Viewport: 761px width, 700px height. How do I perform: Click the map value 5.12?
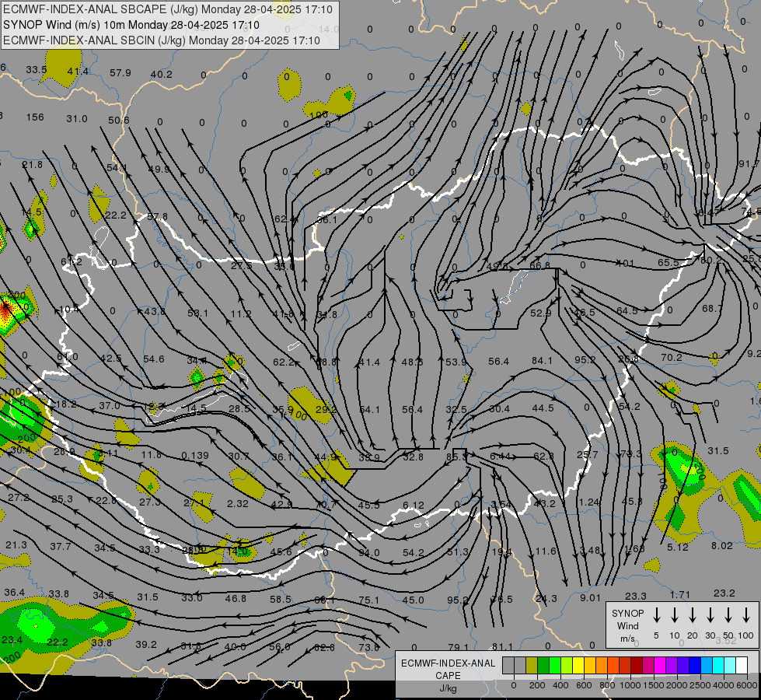pyautogui.click(x=678, y=547)
